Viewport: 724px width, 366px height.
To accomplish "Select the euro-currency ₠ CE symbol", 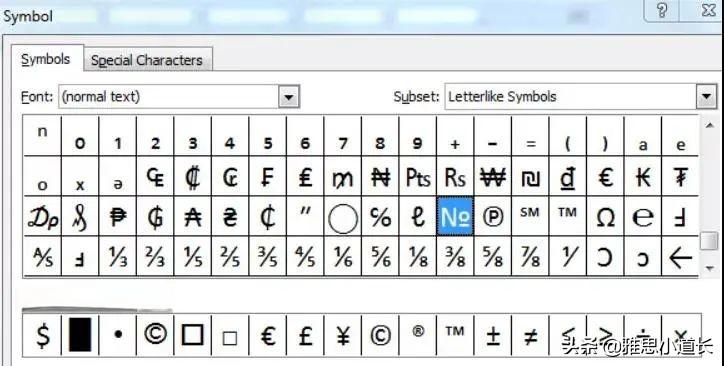I will (155, 176).
